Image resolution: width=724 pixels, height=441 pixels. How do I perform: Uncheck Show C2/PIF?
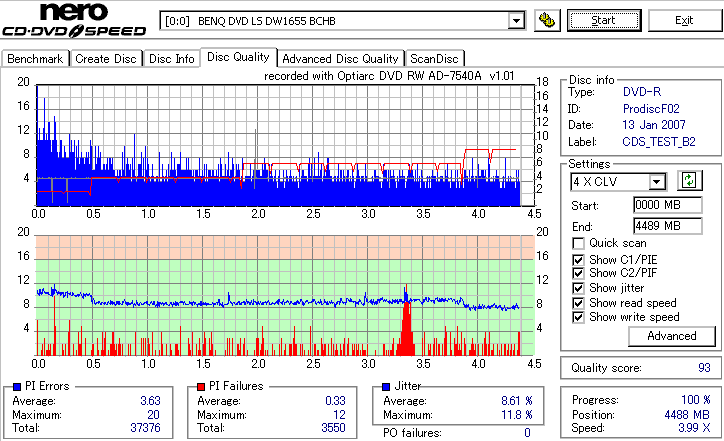[578, 273]
